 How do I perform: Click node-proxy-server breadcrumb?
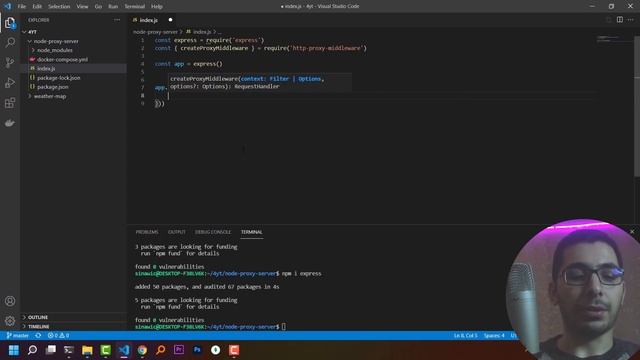(x=156, y=32)
